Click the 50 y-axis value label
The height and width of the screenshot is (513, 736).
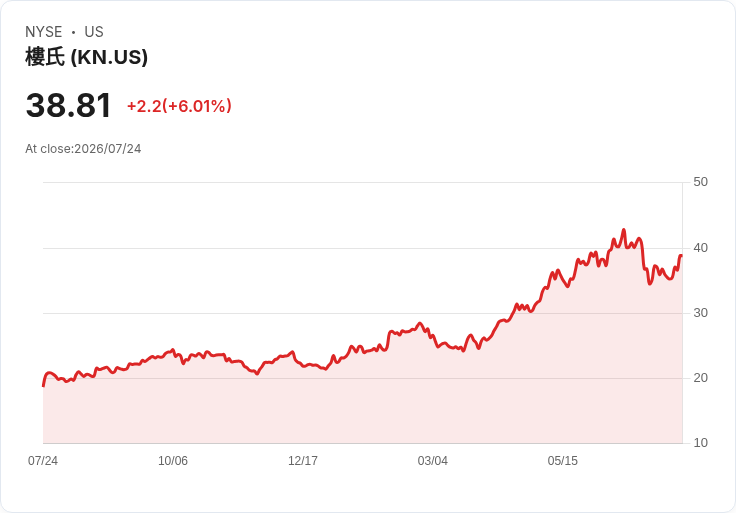tap(700, 182)
